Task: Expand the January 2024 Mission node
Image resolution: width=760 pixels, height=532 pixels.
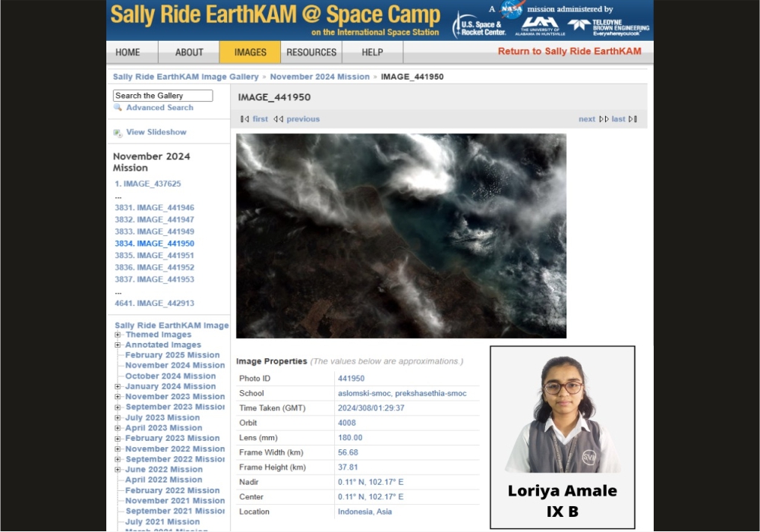Action: click(118, 386)
